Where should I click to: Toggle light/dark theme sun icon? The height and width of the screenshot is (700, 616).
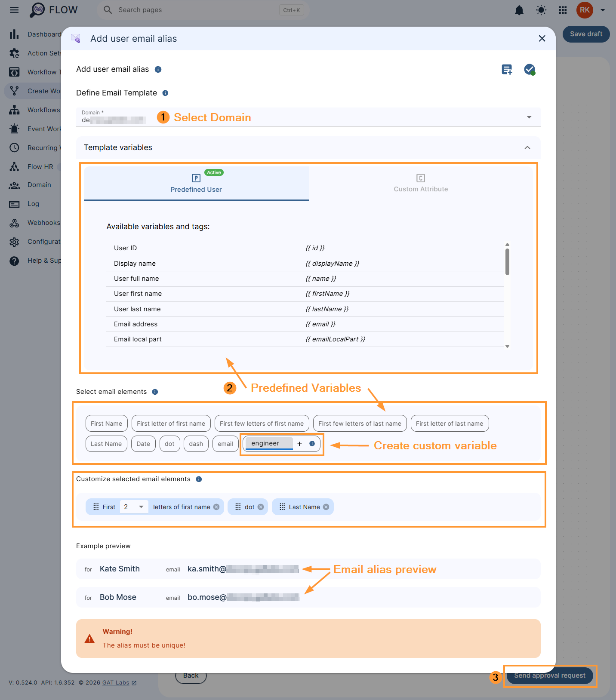pyautogui.click(x=541, y=10)
